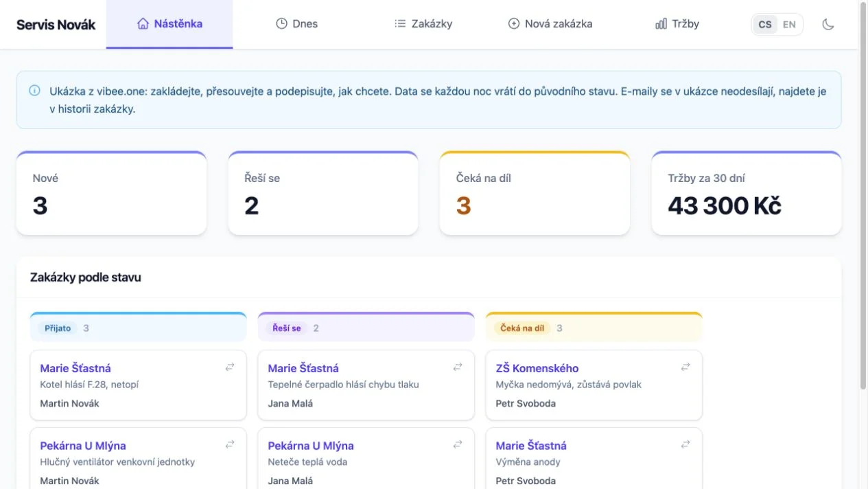Open the Čeká na díl stat card
This screenshot has width=868, height=489.
535,193
